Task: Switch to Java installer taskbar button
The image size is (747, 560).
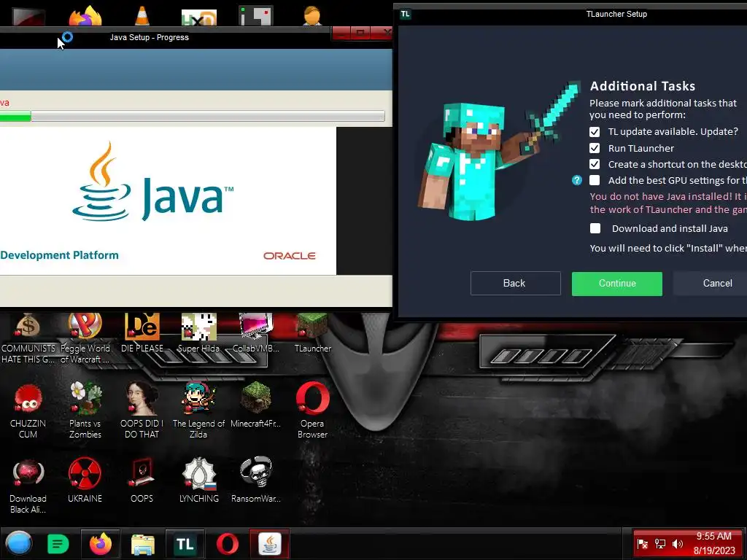Action: (x=270, y=543)
